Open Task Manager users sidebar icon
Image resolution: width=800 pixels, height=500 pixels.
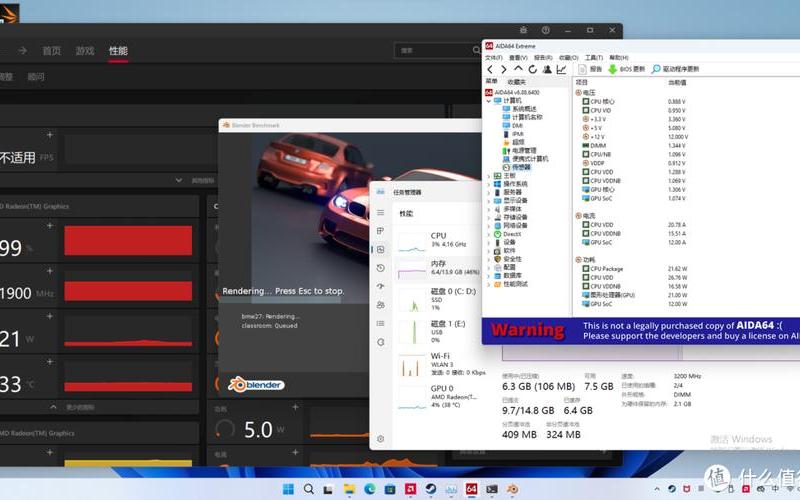point(381,305)
